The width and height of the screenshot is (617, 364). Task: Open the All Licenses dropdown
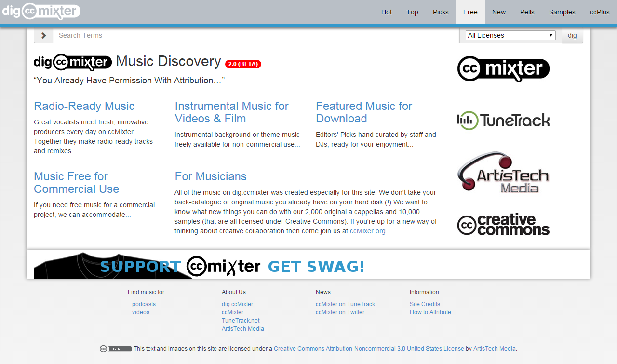tap(510, 35)
